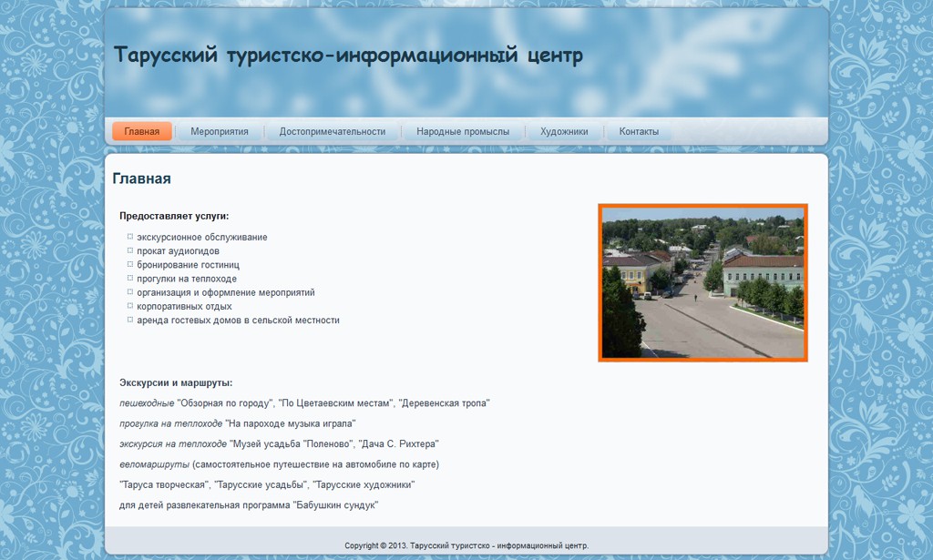Click the line starting Таруса творческая
The image size is (933, 560).
267,484
